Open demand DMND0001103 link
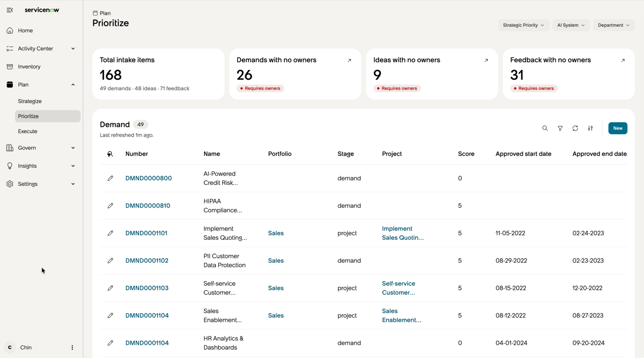This screenshot has width=644, height=358. (147, 288)
